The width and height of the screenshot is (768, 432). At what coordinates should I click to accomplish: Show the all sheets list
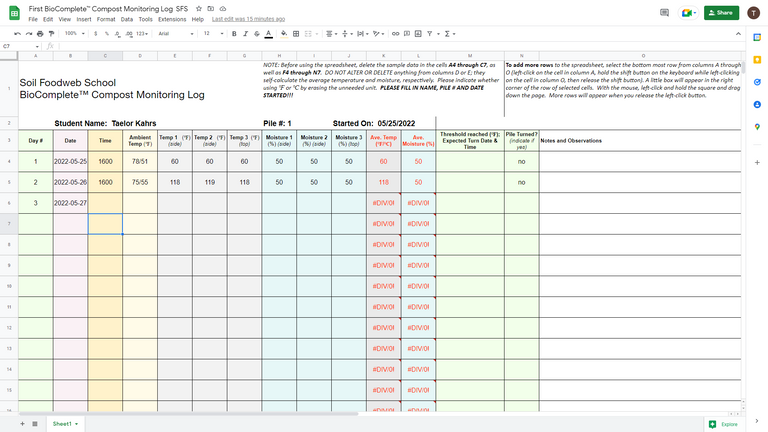tap(35, 424)
